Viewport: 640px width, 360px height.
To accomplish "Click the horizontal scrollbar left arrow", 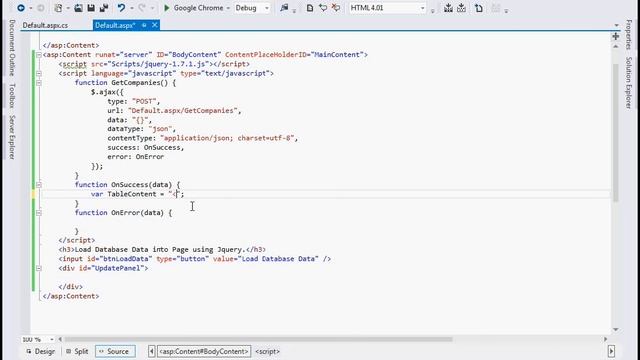I will (60, 339).
